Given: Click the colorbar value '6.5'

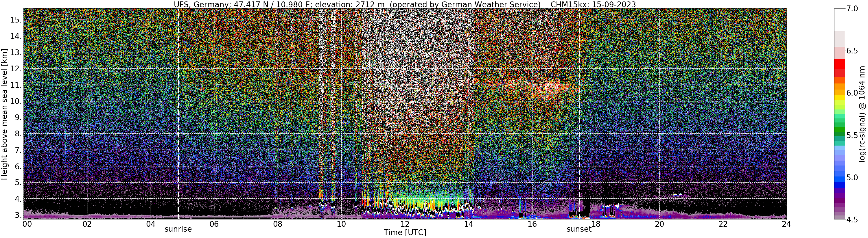Looking at the screenshot, I should click(852, 51).
